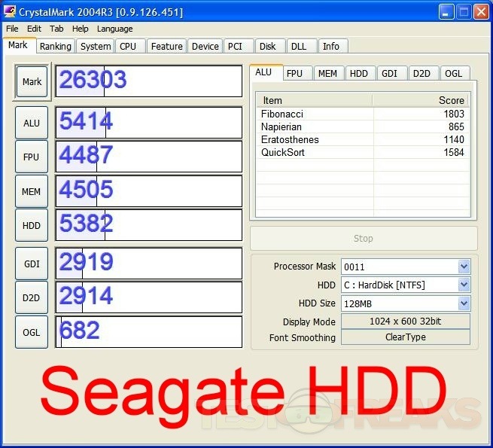Click the ClearType font smoothing field

pos(406,337)
